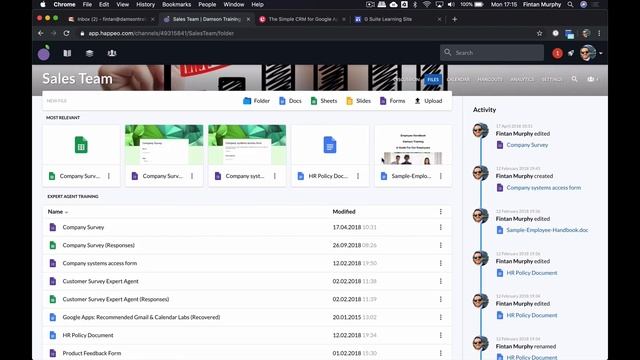Open options for the Company syst card
This screenshot has width=640, height=360.
[x=275, y=176]
